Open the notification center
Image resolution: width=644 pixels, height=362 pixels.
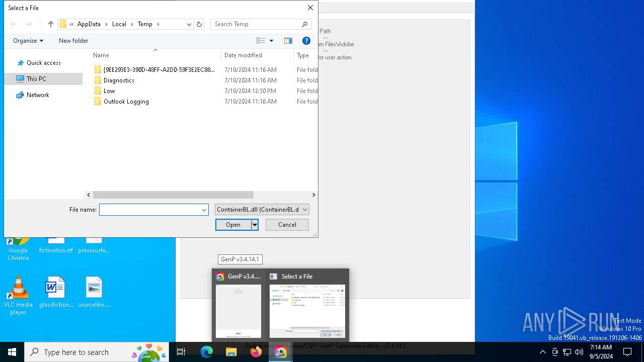click(x=627, y=352)
